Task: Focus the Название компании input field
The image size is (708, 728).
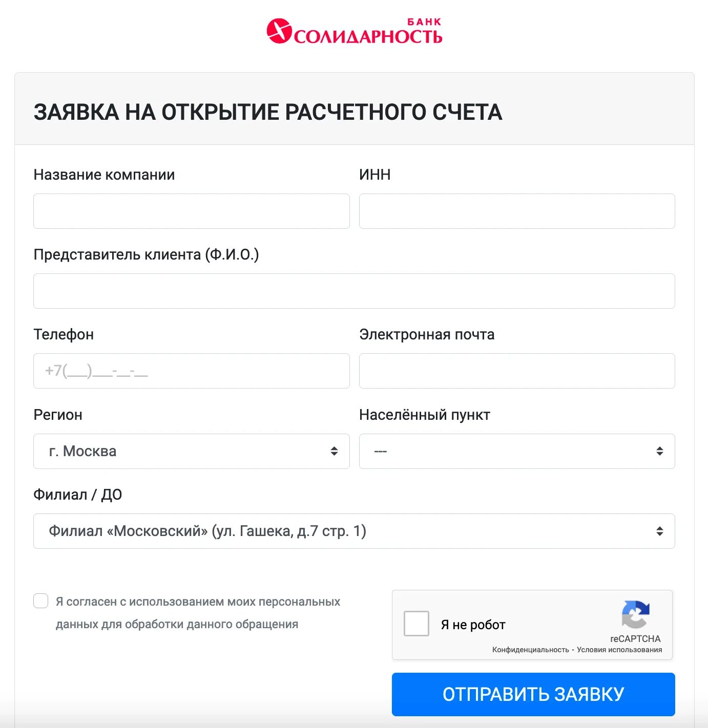Action: coord(192,211)
